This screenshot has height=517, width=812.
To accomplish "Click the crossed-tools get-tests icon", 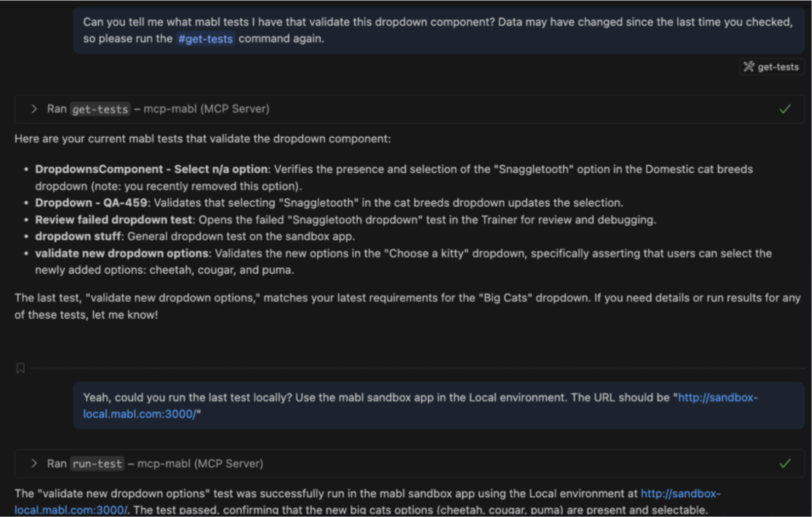I will tap(749, 67).
